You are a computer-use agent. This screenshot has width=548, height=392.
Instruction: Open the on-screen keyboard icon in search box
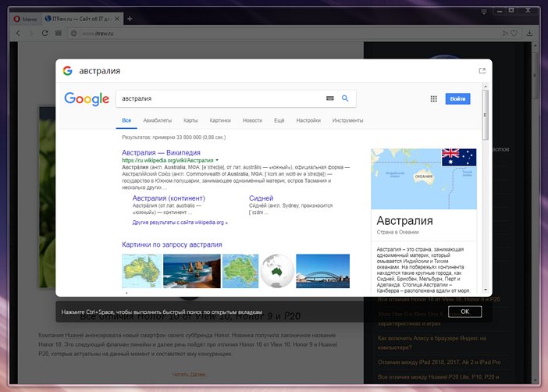point(330,98)
